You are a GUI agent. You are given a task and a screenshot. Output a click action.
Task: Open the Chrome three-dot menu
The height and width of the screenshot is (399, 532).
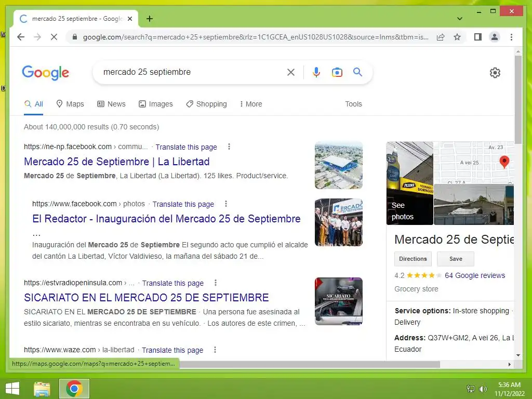coord(511,37)
